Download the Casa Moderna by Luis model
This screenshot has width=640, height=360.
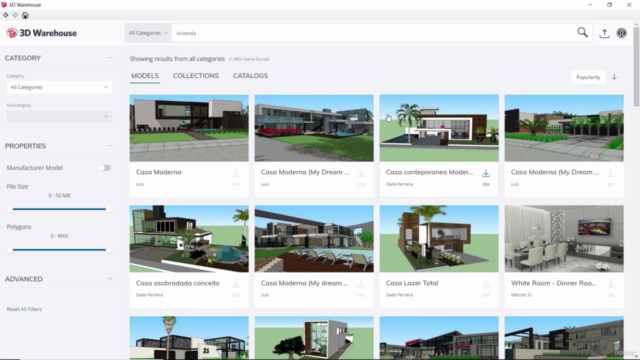[x=236, y=173]
